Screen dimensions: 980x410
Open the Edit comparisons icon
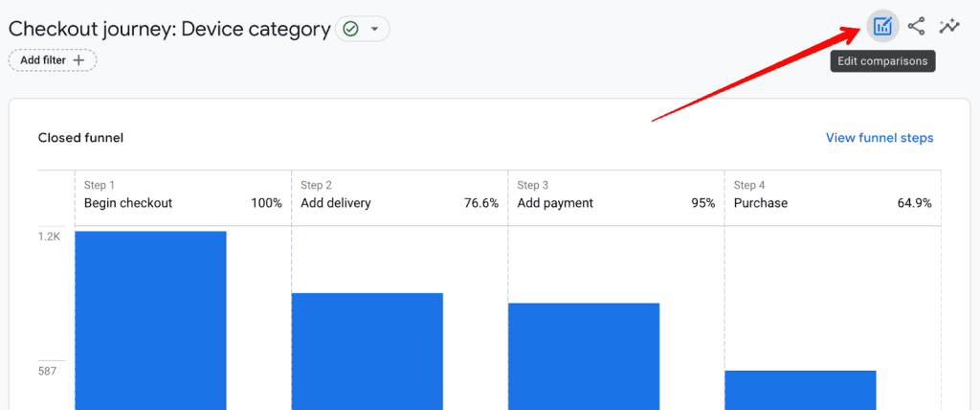pos(882,27)
